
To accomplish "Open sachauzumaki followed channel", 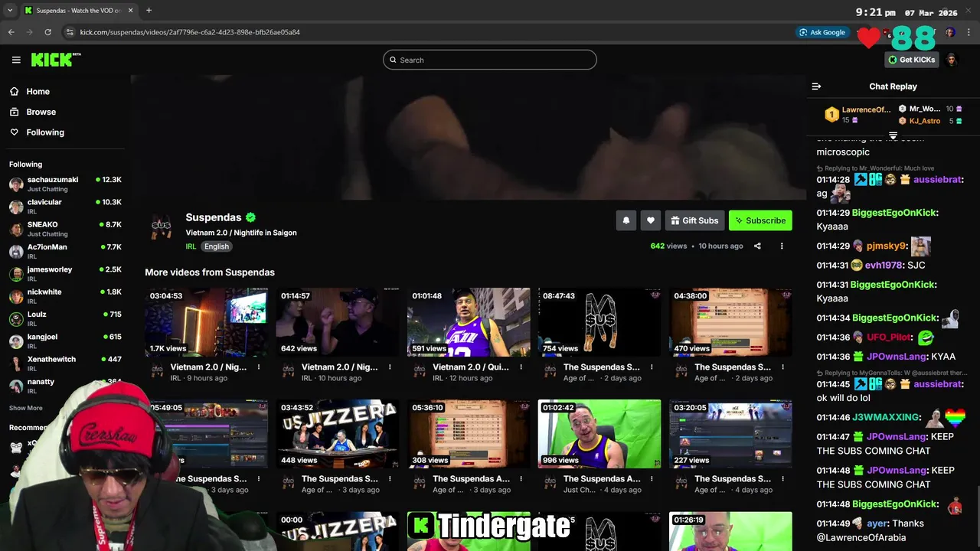I will pyautogui.click(x=65, y=184).
